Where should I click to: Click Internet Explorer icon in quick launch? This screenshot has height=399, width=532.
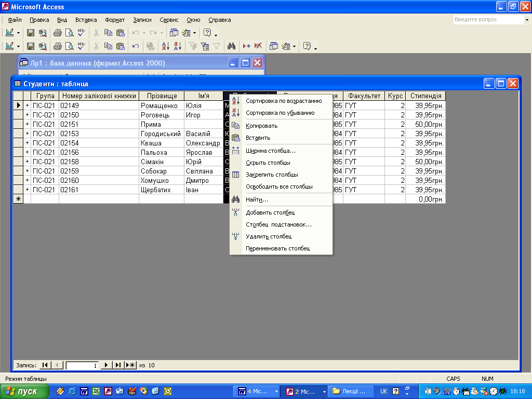(72, 391)
